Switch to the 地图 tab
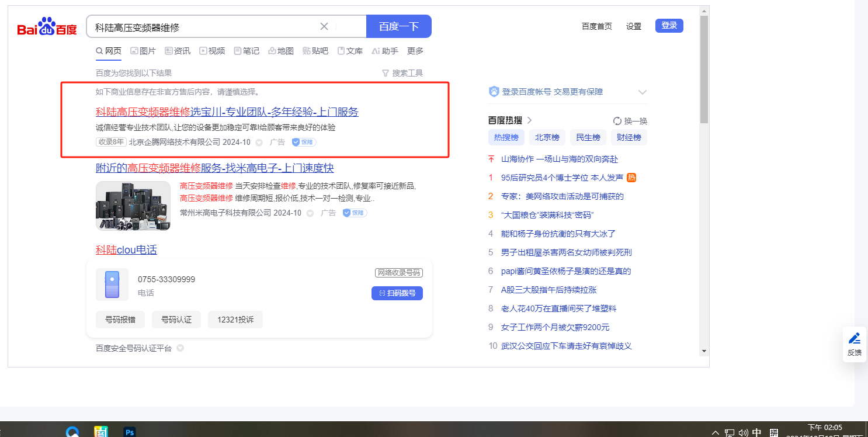Screen dimensions: 868x437 click(x=281, y=51)
